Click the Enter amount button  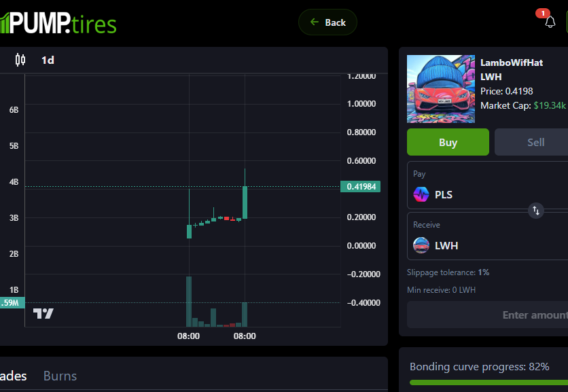(487, 315)
